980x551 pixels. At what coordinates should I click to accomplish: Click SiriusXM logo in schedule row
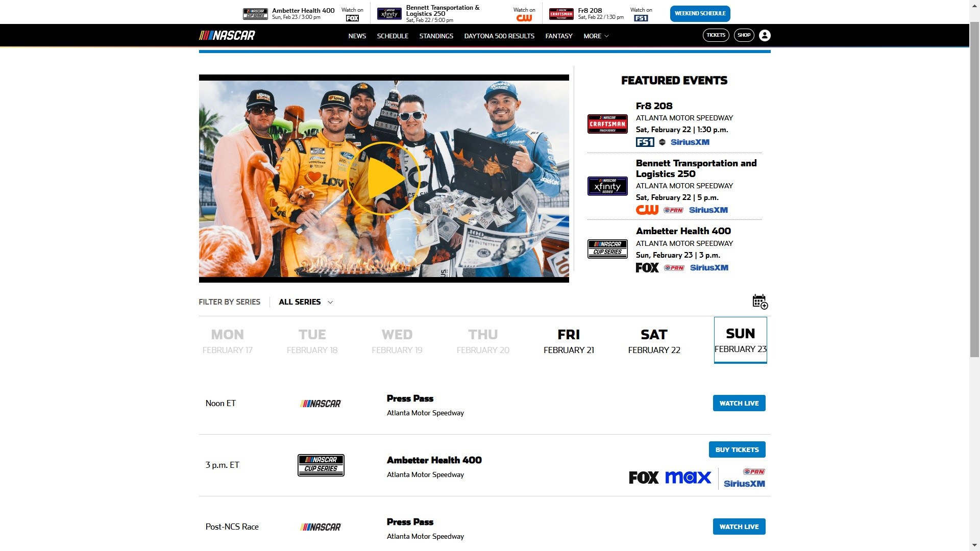(744, 484)
